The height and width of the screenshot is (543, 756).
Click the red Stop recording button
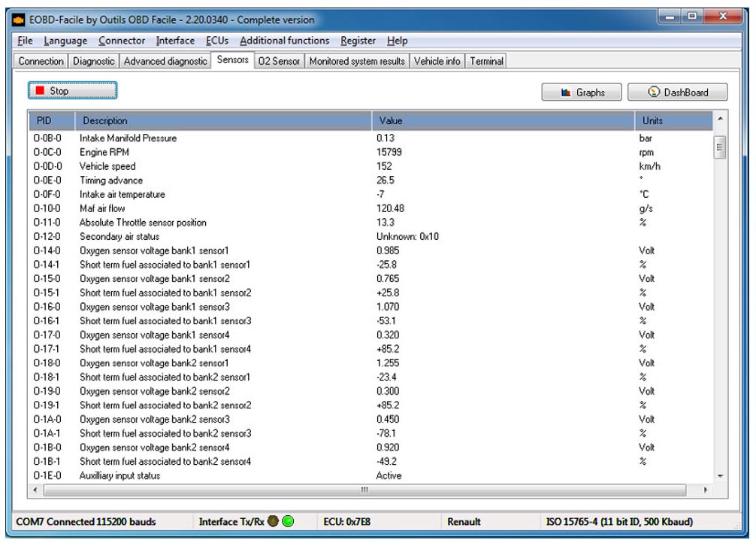72,91
